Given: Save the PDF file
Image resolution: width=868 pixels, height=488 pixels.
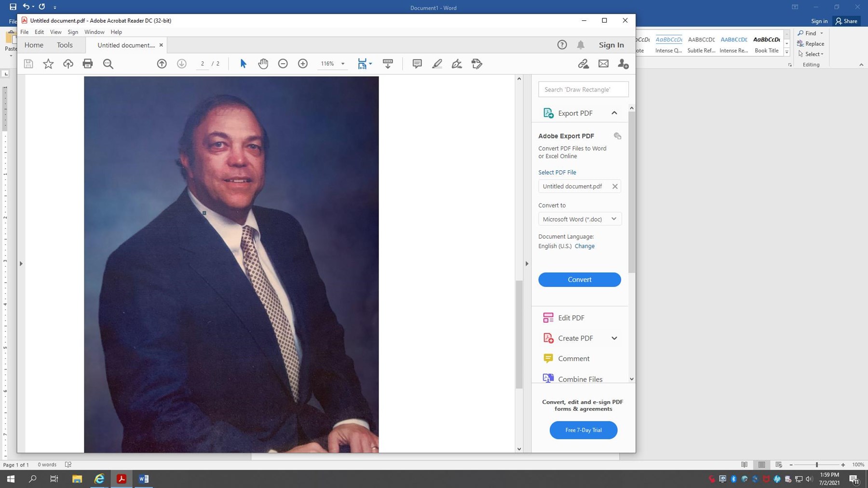Looking at the screenshot, I should pyautogui.click(x=28, y=63).
